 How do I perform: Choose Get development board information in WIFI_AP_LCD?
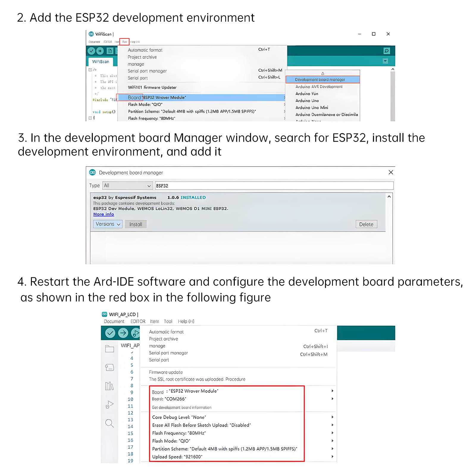181,408
